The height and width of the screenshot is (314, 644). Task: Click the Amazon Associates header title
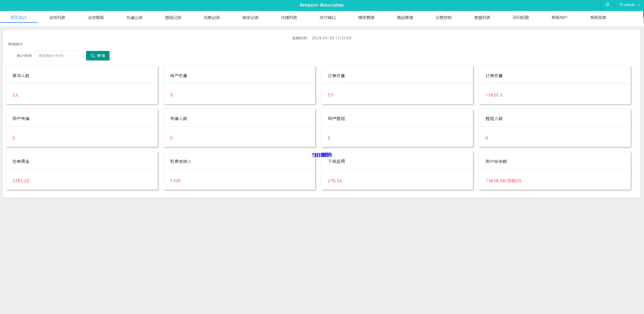coord(321,5)
